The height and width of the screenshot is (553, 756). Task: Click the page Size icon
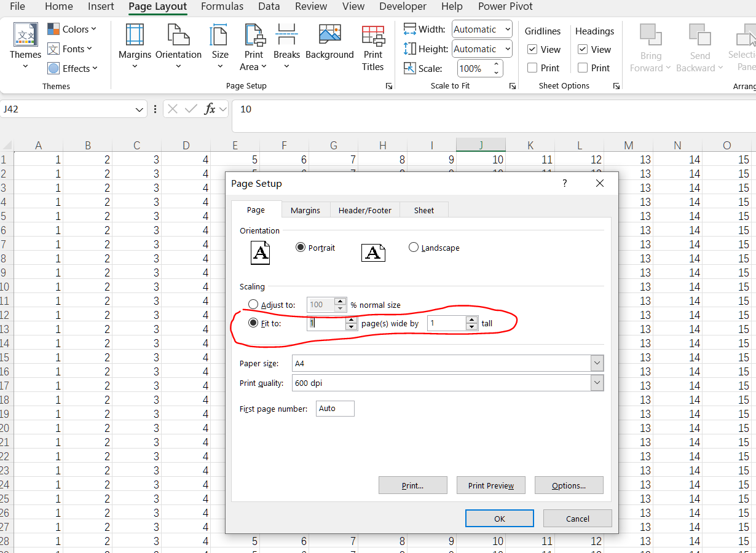(x=219, y=36)
